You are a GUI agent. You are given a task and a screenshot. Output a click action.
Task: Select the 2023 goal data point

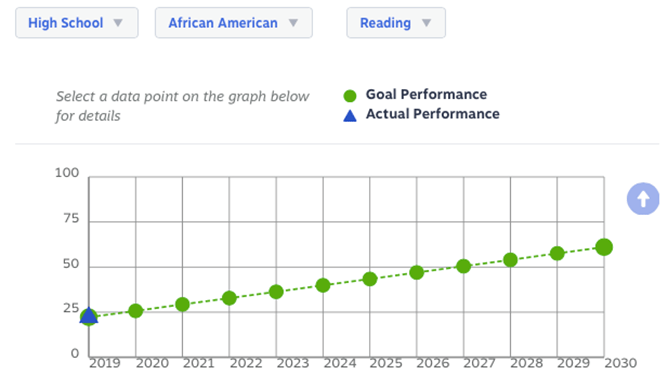pyautogui.click(x=276, y=292)
